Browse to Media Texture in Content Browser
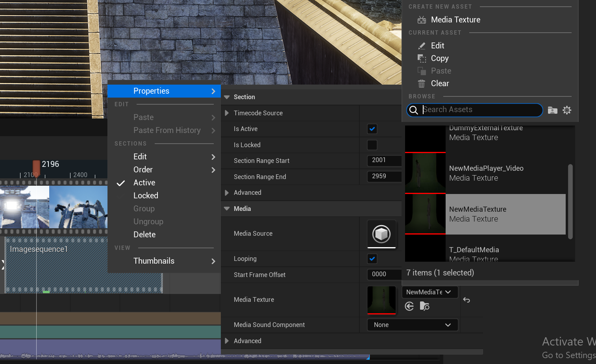The image size is (596, 364). point(424,306)
